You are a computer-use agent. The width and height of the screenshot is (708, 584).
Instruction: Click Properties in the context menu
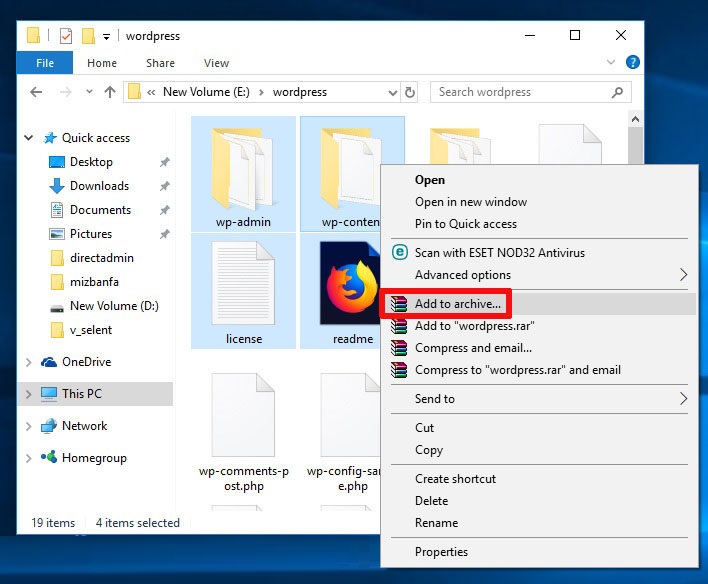(x=441, y=551)
